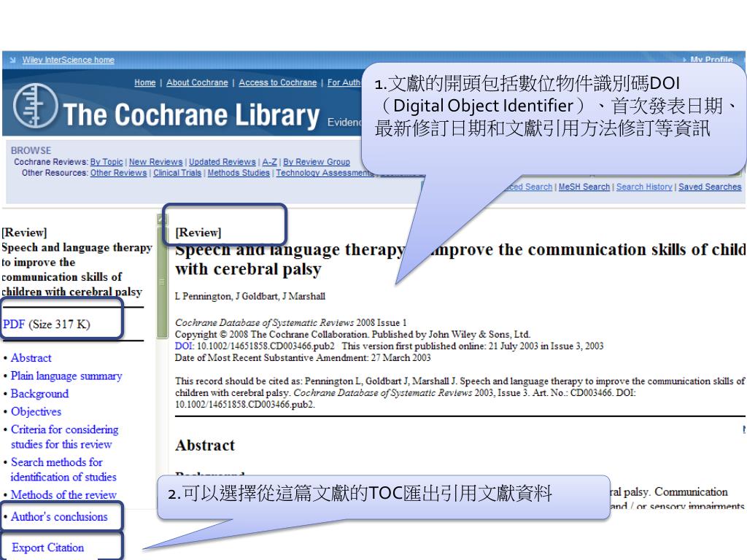Browse reviews A-Z
Image resolution: width=747 pixels, height=560 pixels.
[270, 162]
